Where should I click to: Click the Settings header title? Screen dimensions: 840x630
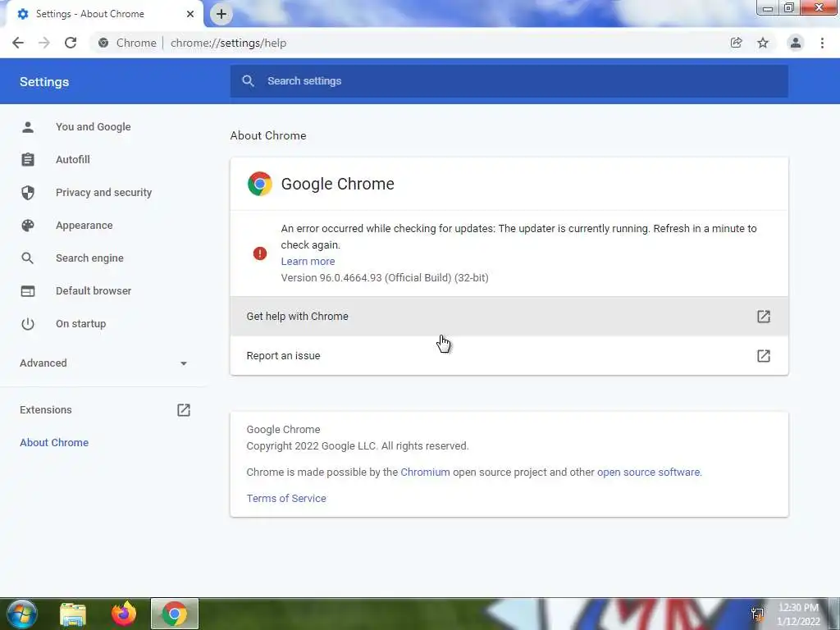pyautogui.click(x=44, y=82)
